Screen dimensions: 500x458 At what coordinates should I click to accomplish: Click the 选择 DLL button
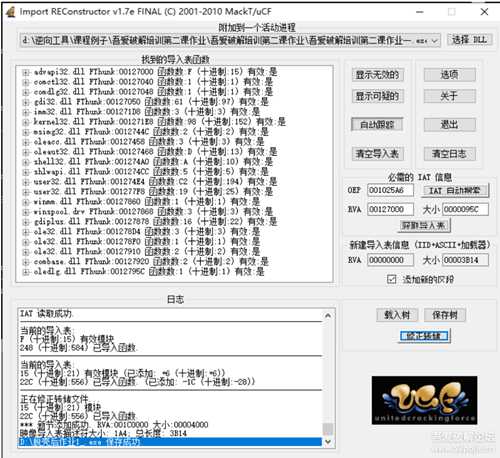point(469,40)
